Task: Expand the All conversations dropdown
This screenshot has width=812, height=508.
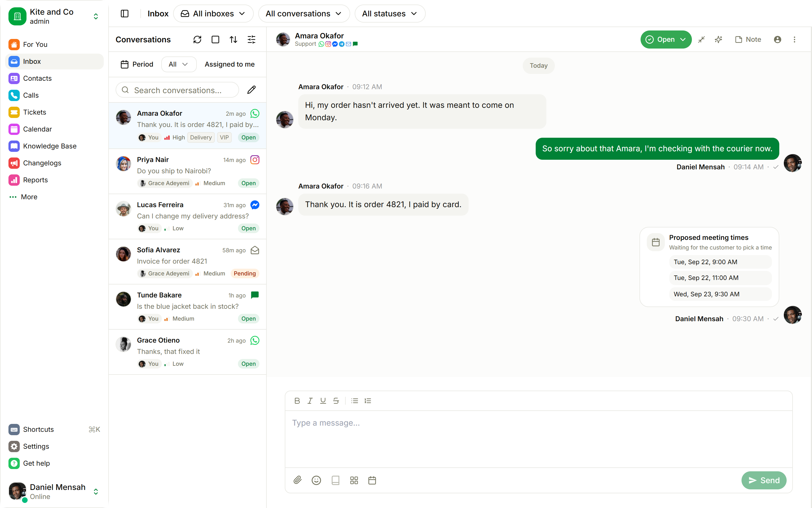Action: pyautogui.click(x=304, y=14)
